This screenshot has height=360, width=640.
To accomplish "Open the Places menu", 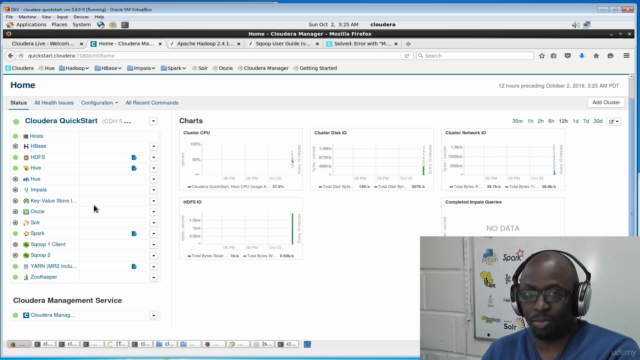I will click(x=59, y=25).
